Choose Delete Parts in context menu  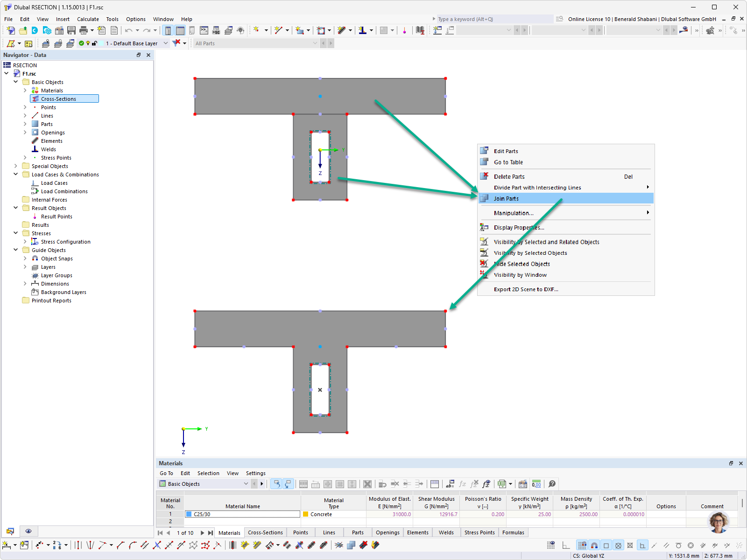click(566, 176)
